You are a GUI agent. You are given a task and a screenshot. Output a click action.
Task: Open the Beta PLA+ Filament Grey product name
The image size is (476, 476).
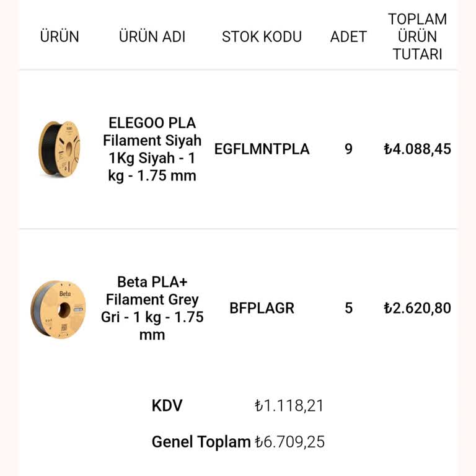152,308
